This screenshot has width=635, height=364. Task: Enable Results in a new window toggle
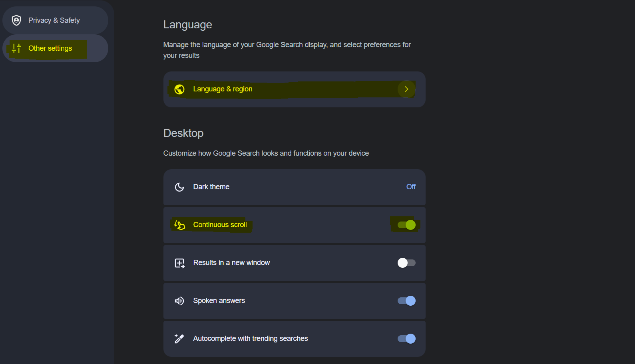click(406, 263)
